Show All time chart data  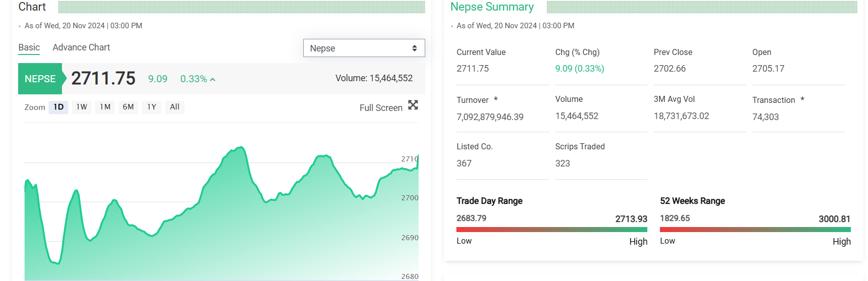click(175, 107)
